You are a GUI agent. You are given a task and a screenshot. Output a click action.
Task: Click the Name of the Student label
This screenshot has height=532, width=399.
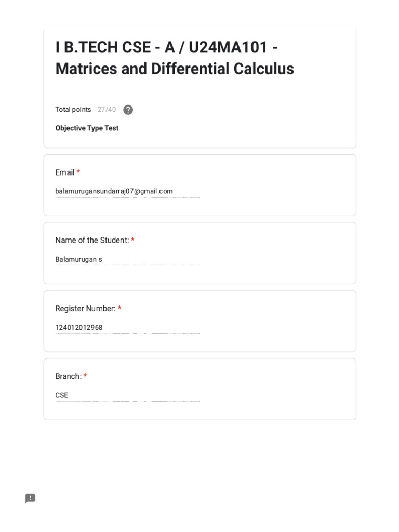coord(92,240)
